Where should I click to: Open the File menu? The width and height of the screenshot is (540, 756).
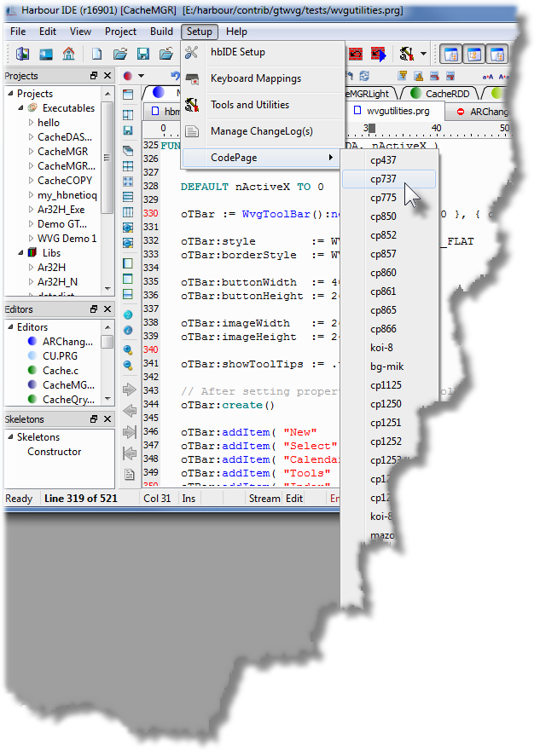pos(18,32)
